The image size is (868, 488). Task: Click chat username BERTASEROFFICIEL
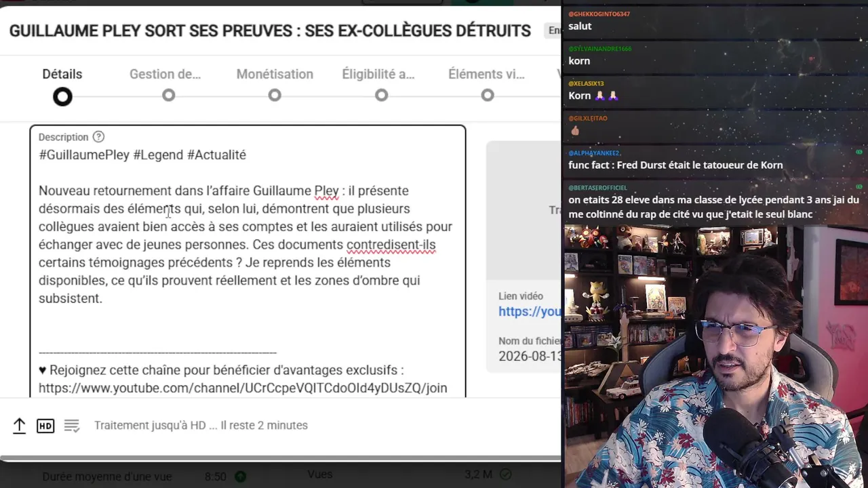pos(597,188)
